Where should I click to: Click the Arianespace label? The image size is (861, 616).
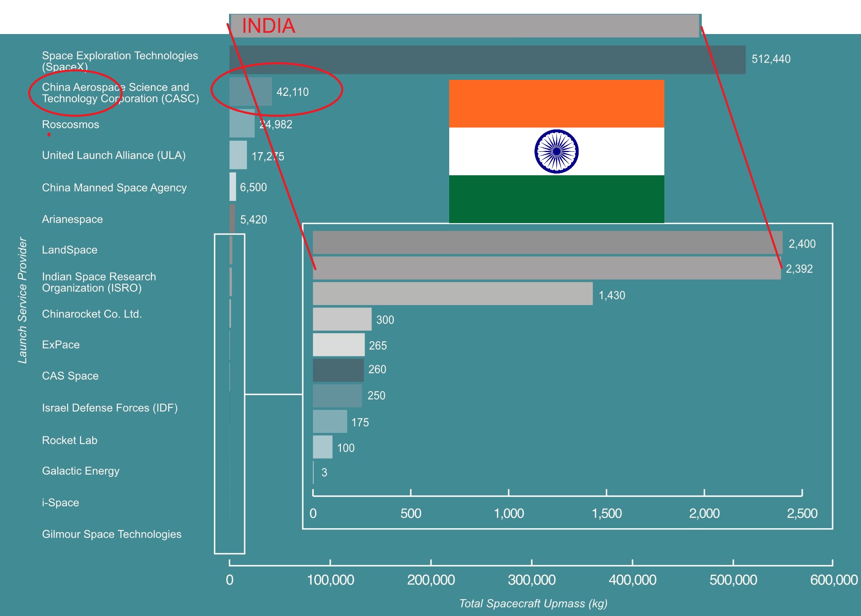pos(72,219)
